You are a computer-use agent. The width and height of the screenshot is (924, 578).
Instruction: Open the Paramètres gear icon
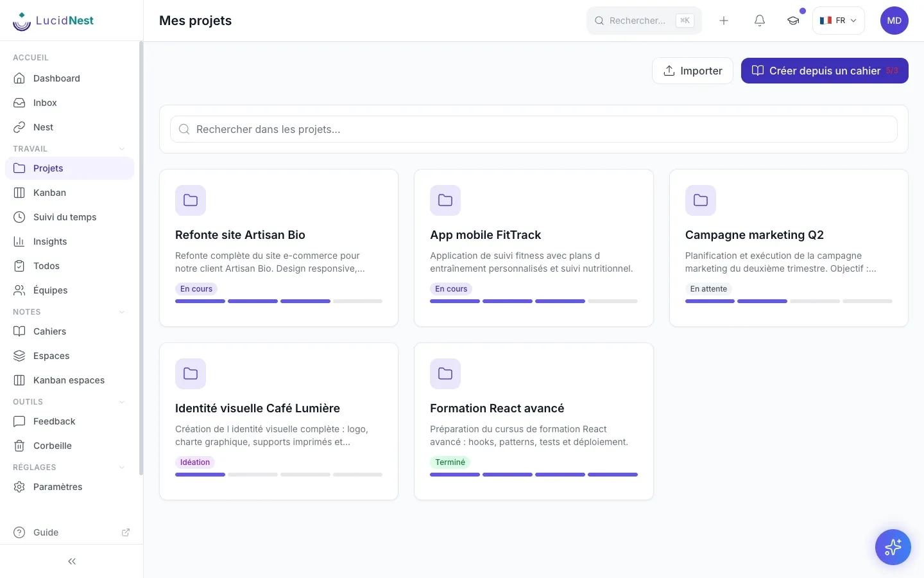19,487
